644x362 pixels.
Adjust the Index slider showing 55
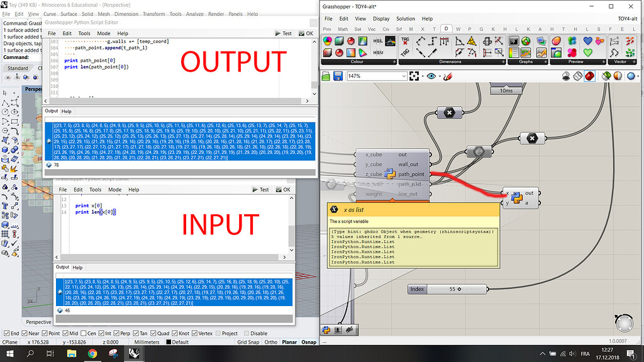coord(459,289)
